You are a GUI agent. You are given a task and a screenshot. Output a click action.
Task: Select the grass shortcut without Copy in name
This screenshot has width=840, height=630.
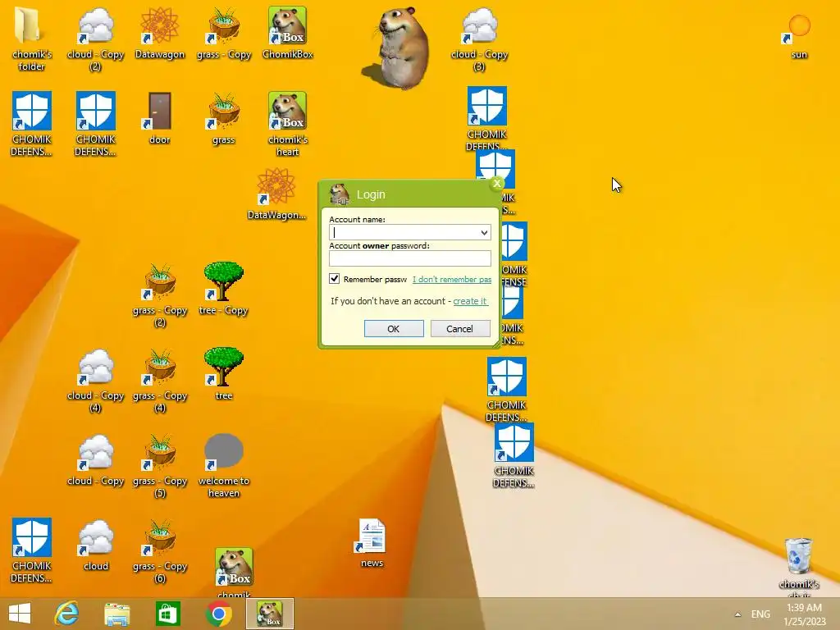223,119
